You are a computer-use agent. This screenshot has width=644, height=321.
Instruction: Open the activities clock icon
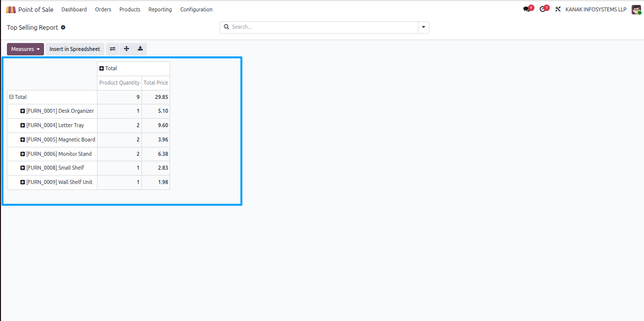coord(544,9)
